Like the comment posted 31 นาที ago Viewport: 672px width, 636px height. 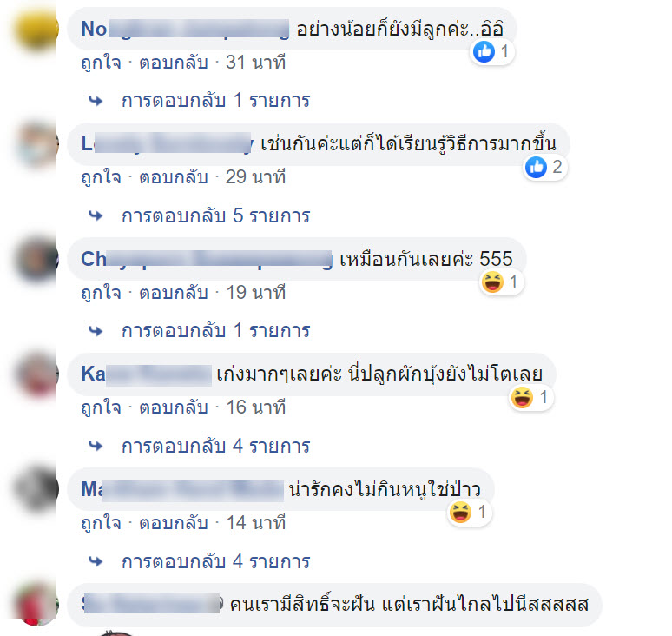coord(101,63)
